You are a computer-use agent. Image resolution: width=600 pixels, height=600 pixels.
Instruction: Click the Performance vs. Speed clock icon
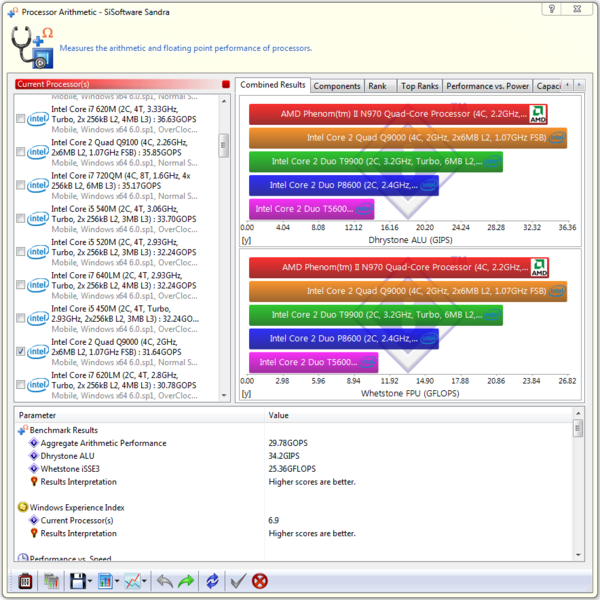click(23, 557)
